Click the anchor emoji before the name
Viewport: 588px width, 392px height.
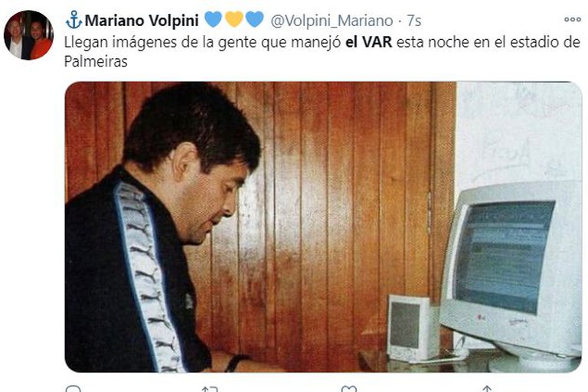[x=73, y=20]
